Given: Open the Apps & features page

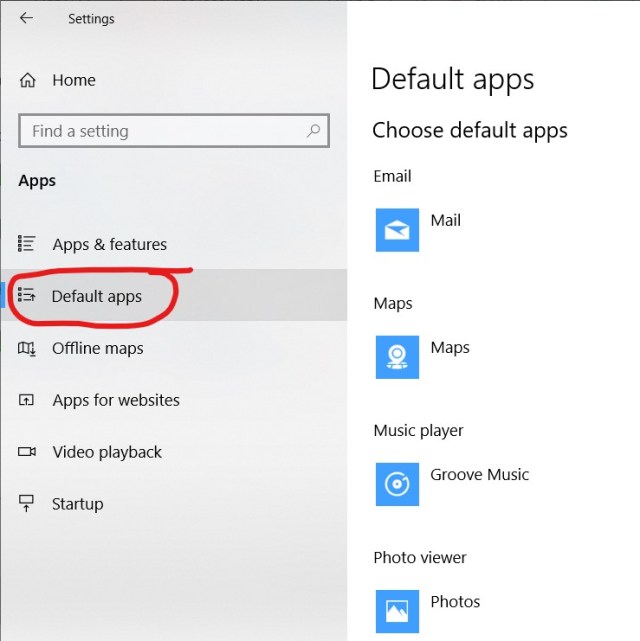Looking at the screenshot, I should (109, 244).
